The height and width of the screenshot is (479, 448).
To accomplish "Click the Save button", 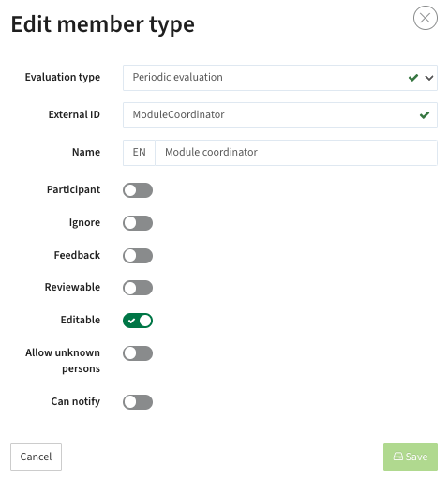I will pyautogui.click(x=411, y=457).
